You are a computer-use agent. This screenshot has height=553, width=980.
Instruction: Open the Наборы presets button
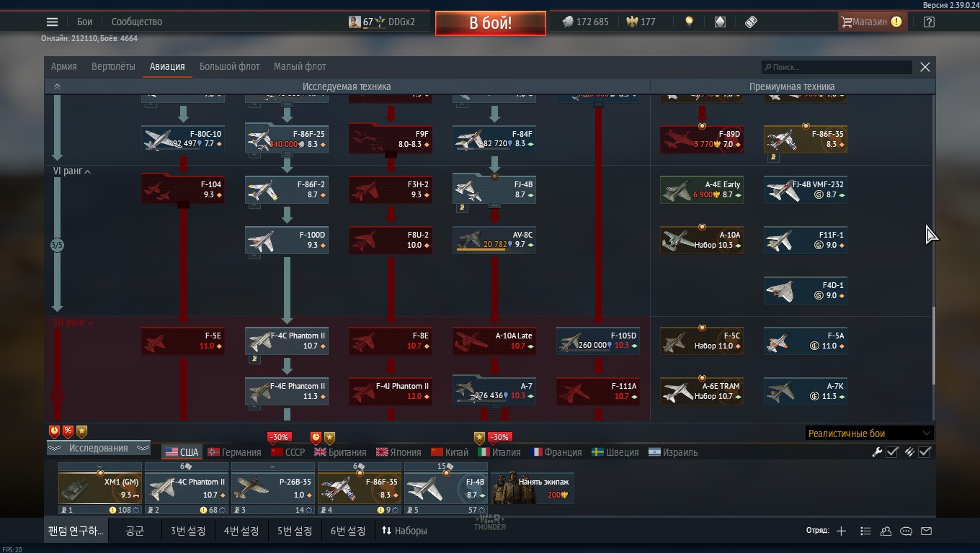coord(404,531)
